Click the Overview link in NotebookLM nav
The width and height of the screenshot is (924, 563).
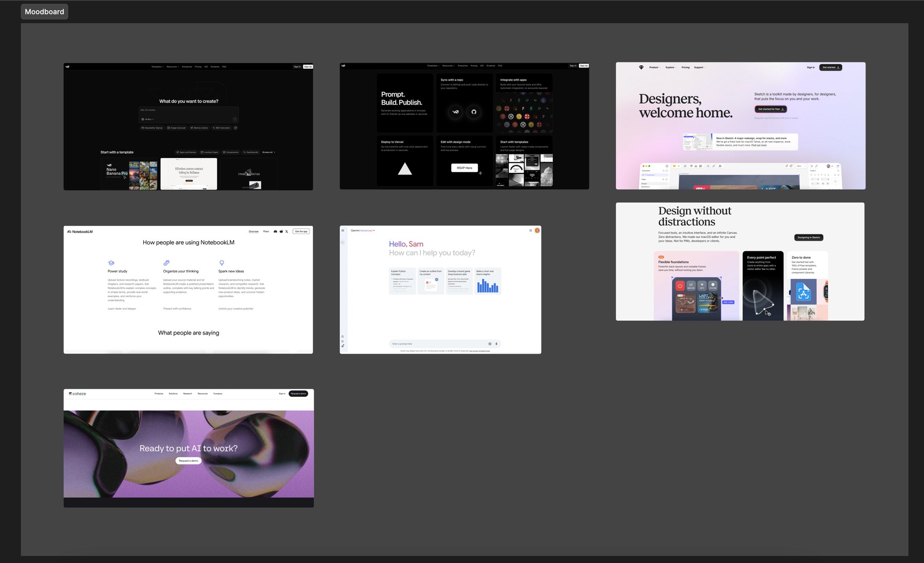pyautogui.click(x=254, y=231)
